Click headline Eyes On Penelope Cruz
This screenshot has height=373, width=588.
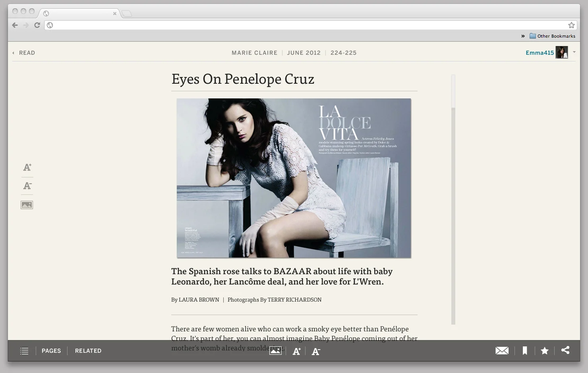coord(243,79)
